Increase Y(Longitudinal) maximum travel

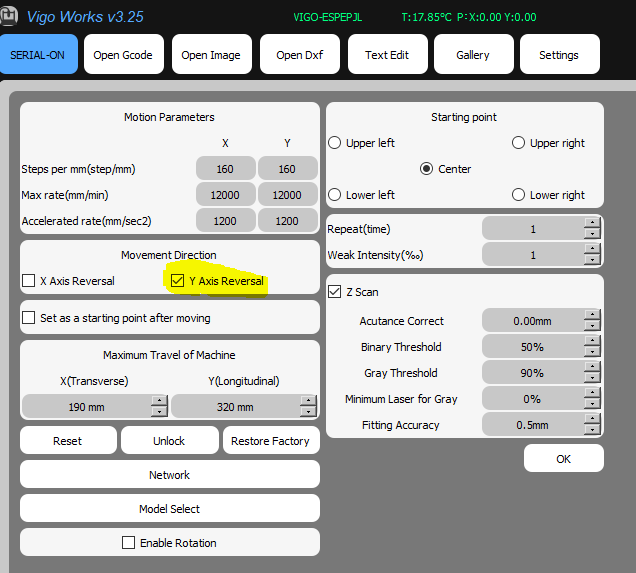coord(308,401)
